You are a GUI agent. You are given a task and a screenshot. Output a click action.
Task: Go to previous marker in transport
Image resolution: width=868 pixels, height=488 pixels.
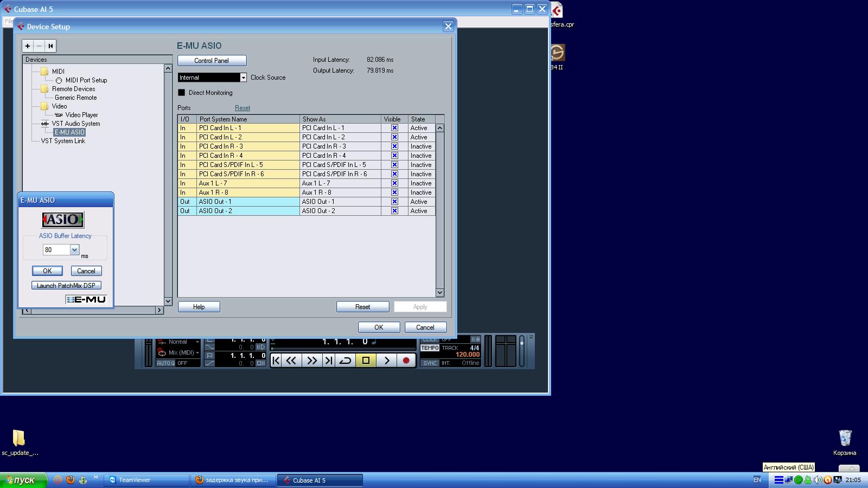coord(276,361)
